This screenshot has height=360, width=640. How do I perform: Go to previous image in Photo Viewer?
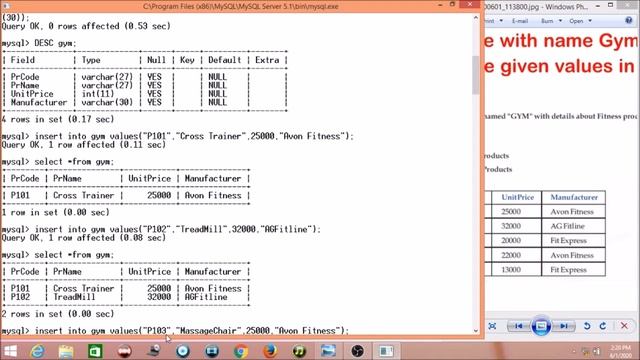pos(518,326)
